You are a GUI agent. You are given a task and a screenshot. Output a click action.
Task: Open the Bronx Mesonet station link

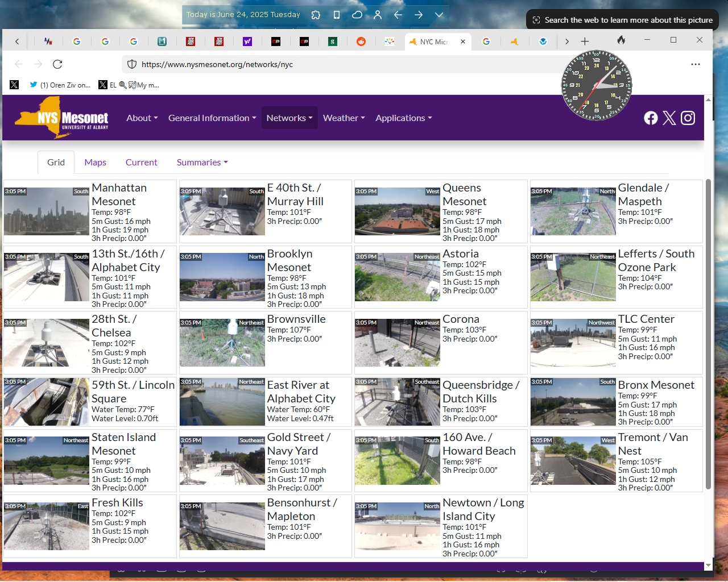(656, 385)
